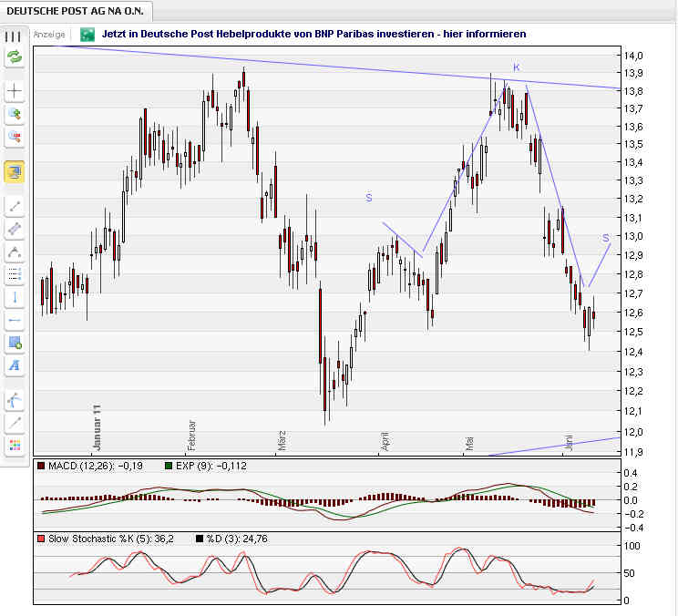
Task: Click the zoom in magnifier icon
Action: click(14, 114)
